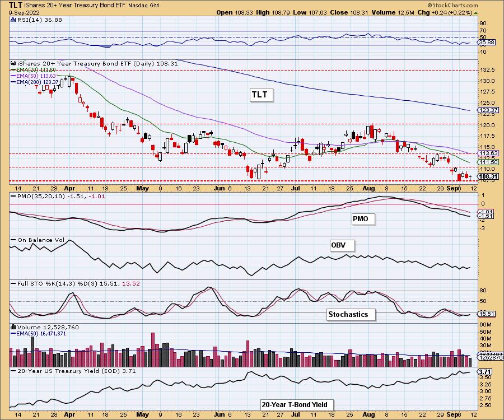Click the bold TLT ticker symbol in header
Image resolution: width=504 pixels, height=420 pixels.
click(x=16, y=5)
